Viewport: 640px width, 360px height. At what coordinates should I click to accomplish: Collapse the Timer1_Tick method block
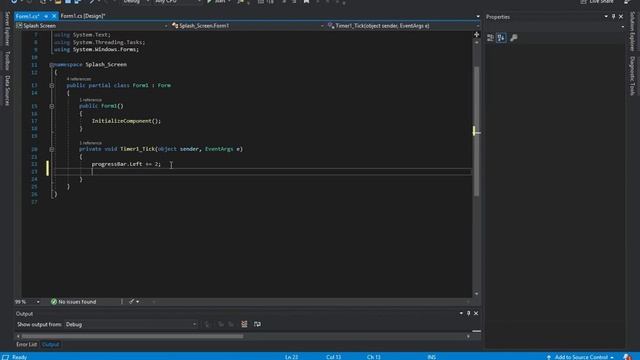pyautogui.click(x=51, y=149)
